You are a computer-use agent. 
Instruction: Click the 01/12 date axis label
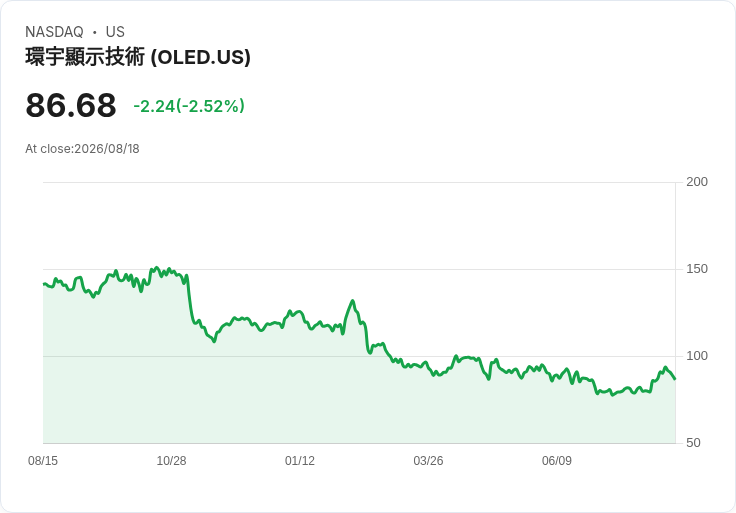299,461
